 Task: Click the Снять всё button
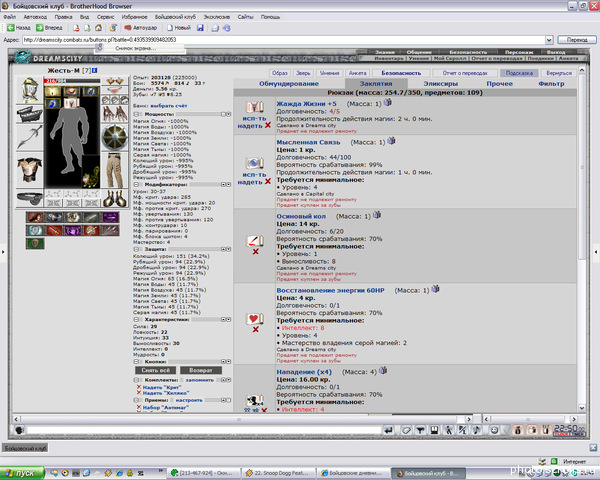[x=155, y=370]
